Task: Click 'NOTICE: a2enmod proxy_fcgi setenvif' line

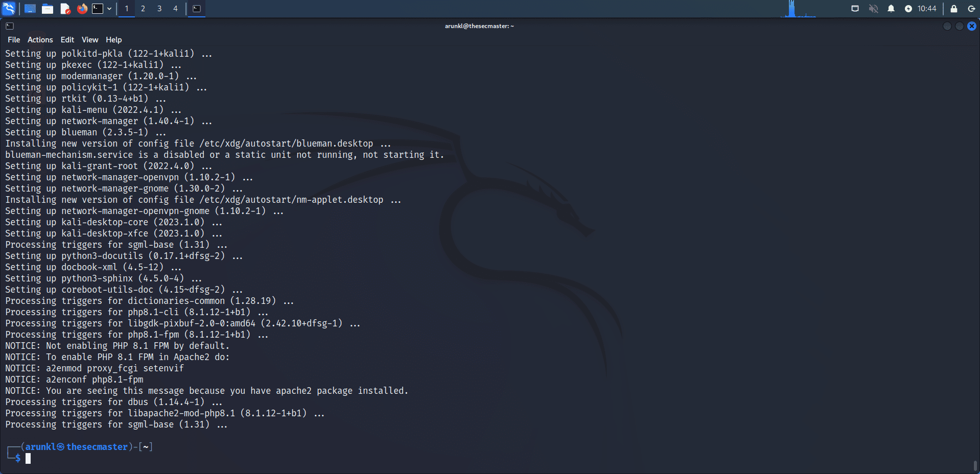Action: pyautogui.click(x=95, y=368)
